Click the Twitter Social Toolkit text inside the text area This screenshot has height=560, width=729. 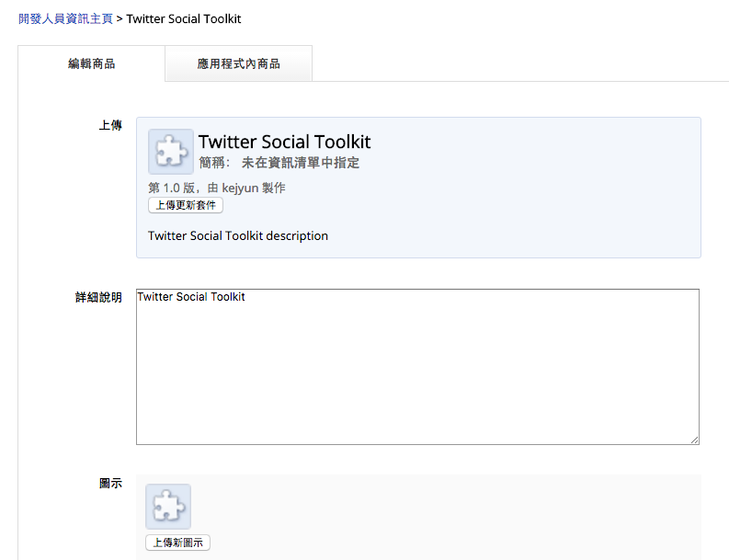click(x=191, y=297)
